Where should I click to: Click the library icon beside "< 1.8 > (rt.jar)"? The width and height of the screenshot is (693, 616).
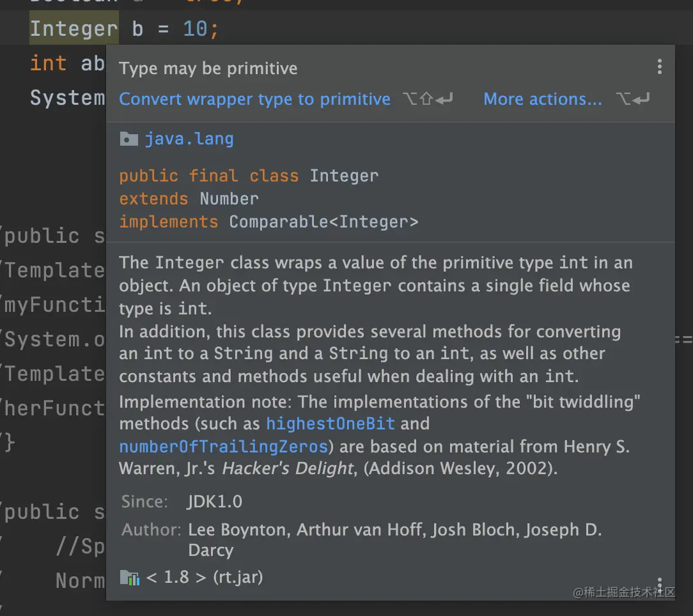[x=129, y=578]
